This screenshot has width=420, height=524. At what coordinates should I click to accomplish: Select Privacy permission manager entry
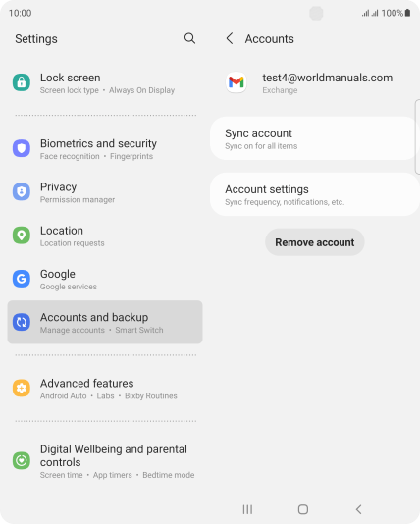click(x=105, y=192)
